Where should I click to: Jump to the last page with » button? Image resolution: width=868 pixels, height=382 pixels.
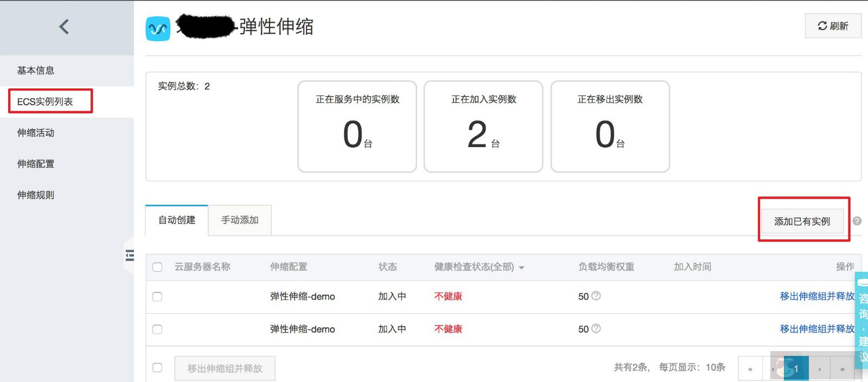[843, 368]
